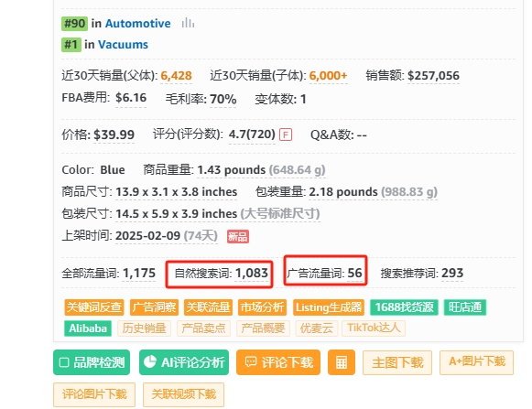Image resolution: width=532 pixels, height=409 pixels.
Task: Click the 关联视频下载 button
Action: [x=183, y=394]
